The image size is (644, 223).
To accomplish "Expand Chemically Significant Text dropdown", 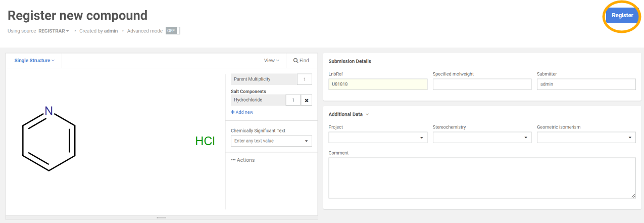I will coord(306,141).
